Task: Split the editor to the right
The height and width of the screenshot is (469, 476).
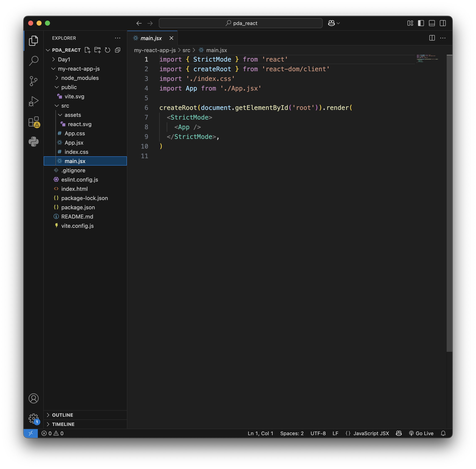Action: point(432,38)
